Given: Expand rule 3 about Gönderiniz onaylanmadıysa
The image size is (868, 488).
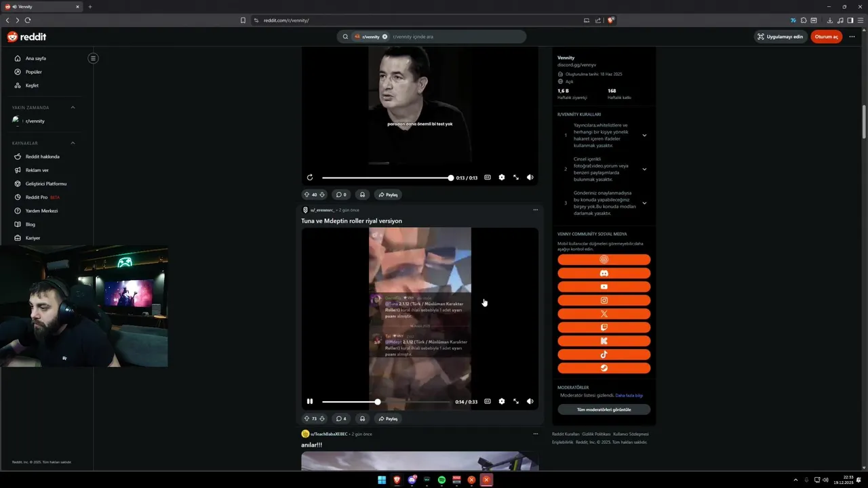Looking at the screenshot, I should tap(644, 203).
